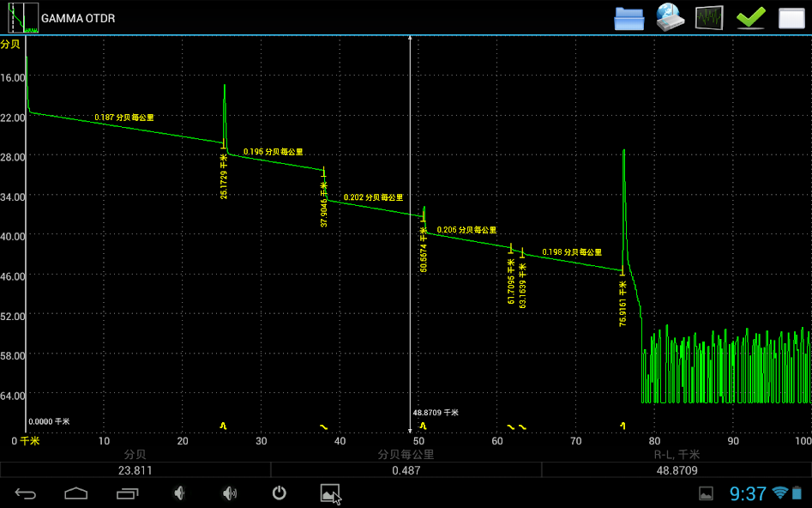This screenshot has height=508, width=812.
Task: Tap the screenshot icon in the navigation bar
Action: click(330, 493)
